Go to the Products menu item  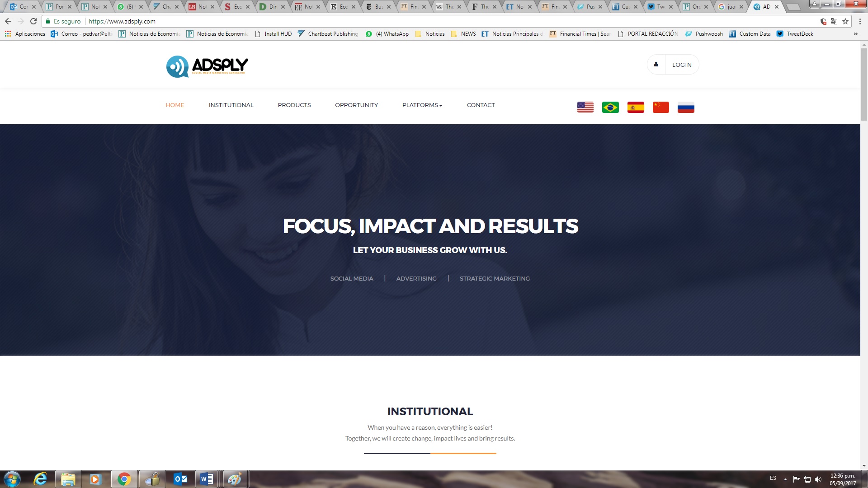pos(294,105)
